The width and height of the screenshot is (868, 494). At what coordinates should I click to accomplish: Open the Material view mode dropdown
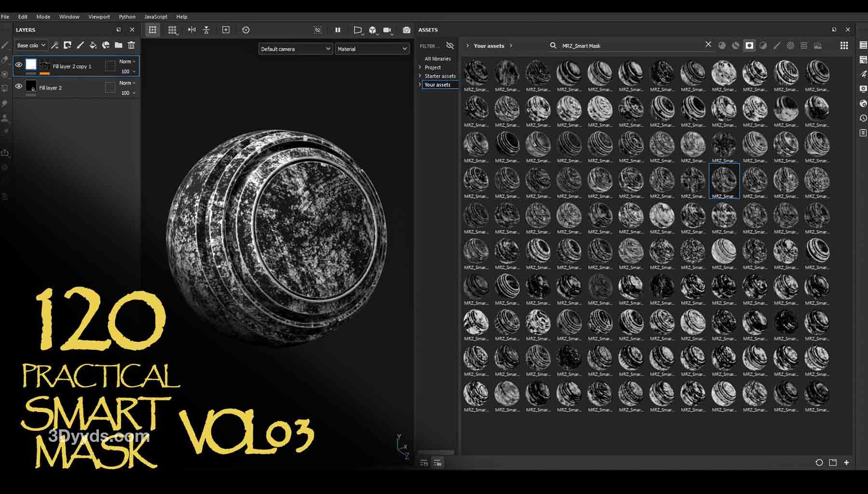click(372, 49)
